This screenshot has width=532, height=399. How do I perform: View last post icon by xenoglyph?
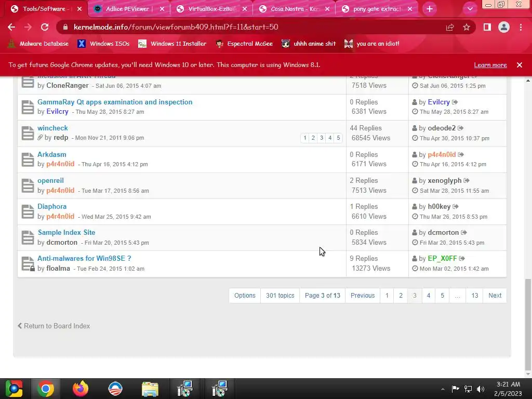(467, 180)
